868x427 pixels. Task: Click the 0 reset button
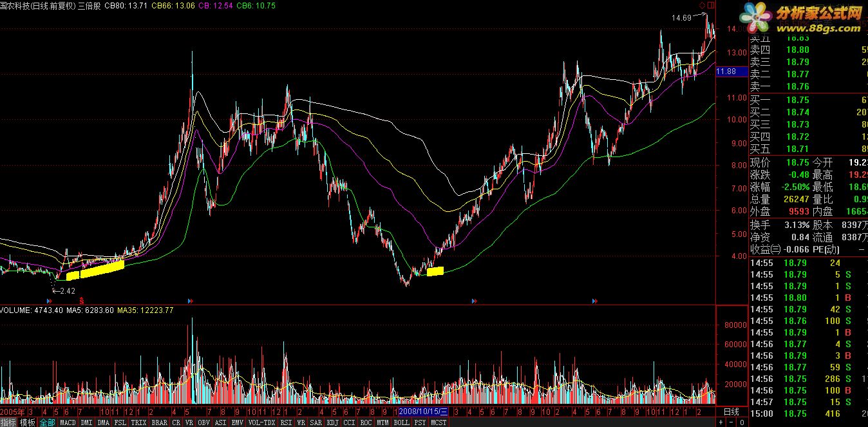[x=742, y=422]
